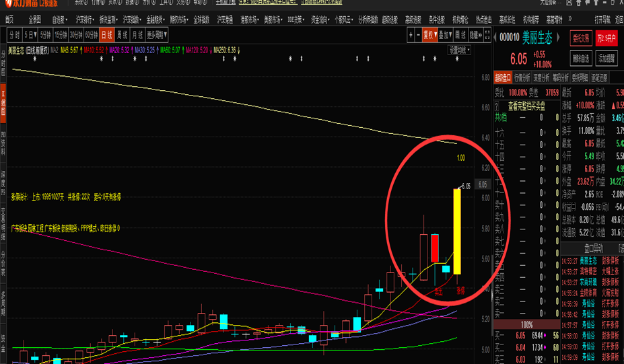The width and height of the screenshot is (624, 364).
Task: Open 设置均线 dropdown
Action: [460, 50]
